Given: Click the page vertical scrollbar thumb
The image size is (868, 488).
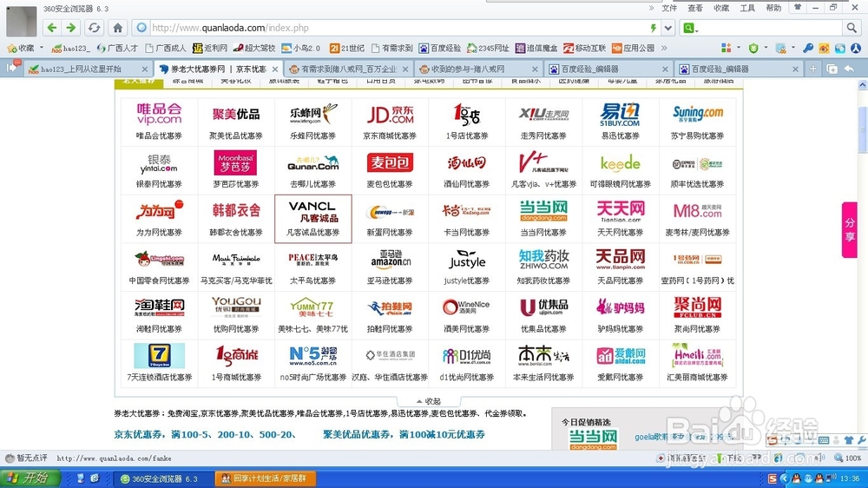Looking at the screenshot, I should [863, 130].
